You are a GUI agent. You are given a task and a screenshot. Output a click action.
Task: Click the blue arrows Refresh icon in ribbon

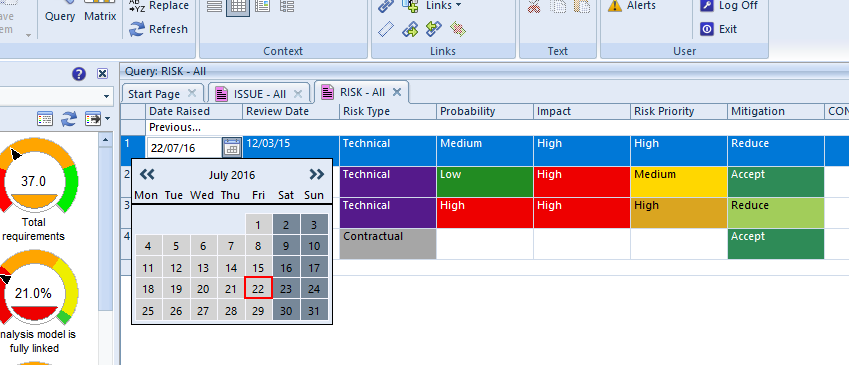click(x=137, y=29)
